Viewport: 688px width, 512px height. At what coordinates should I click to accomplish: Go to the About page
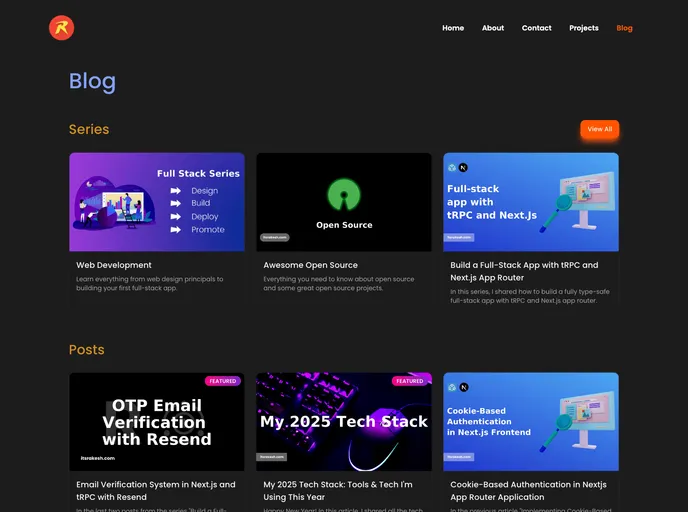coord(493,28)
